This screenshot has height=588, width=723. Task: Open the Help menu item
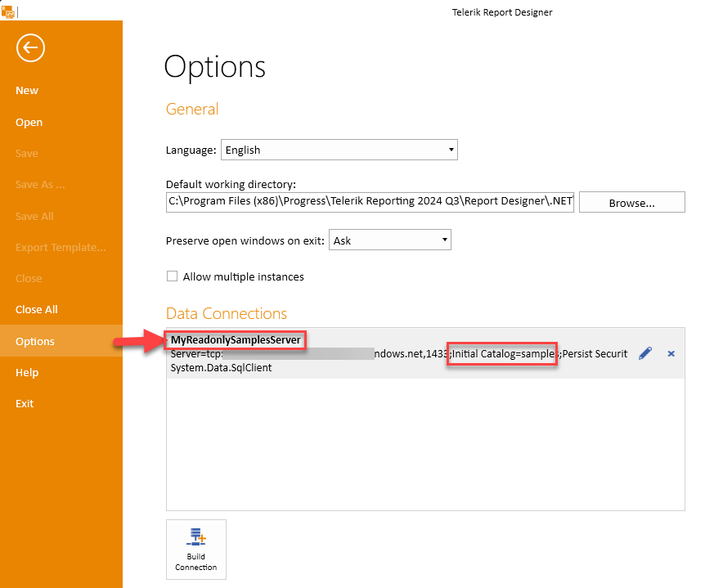tap(27, 372)
